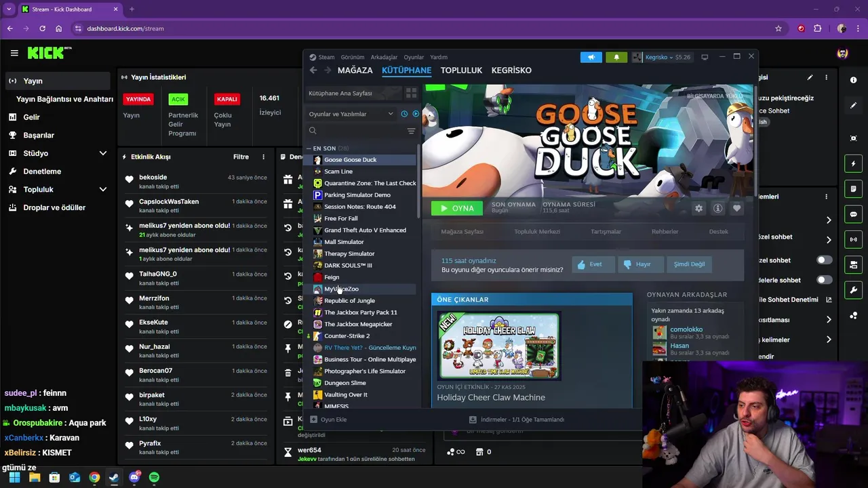Open Kick info icon in right sidebar

pos(853,80)
